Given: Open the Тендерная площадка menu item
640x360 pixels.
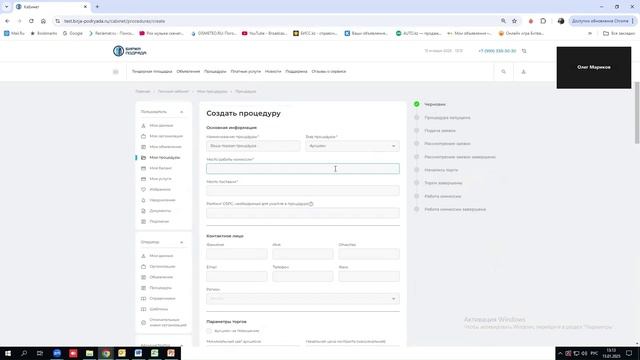Looking at the screenshot, I should click(152, 72).
